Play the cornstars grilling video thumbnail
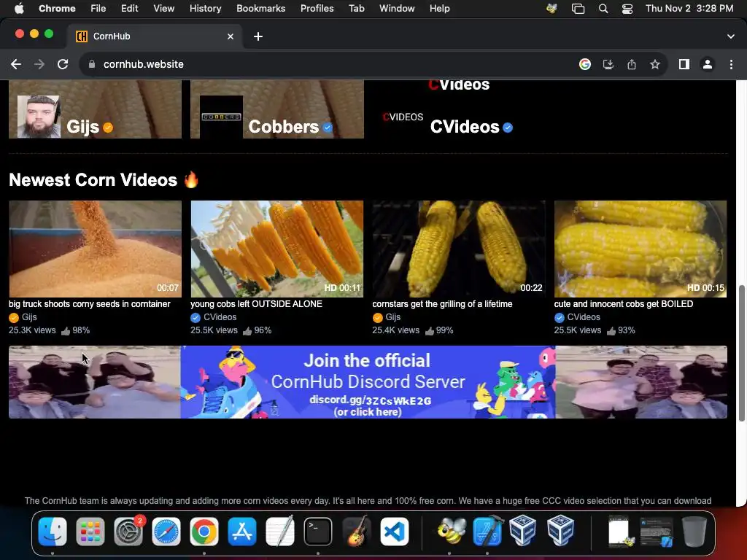The image size is (747, 560). pos(459,249)
